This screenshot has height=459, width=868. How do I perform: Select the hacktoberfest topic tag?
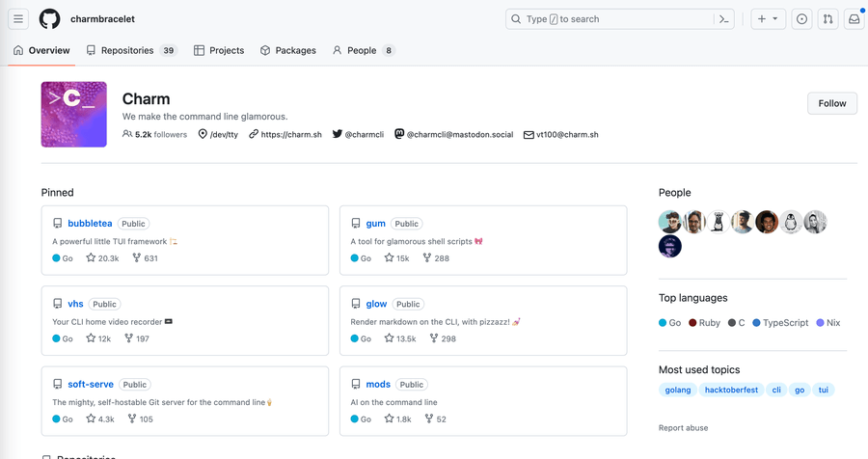(x=731, y=390)
